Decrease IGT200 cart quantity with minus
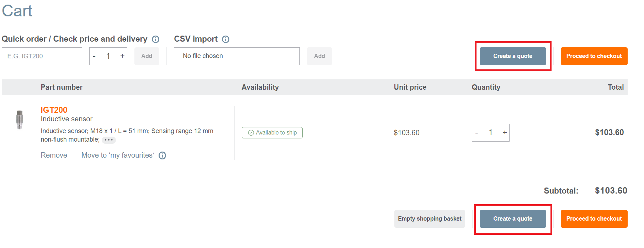The width and height of the screenshot is (644, 248). point(477,133)
